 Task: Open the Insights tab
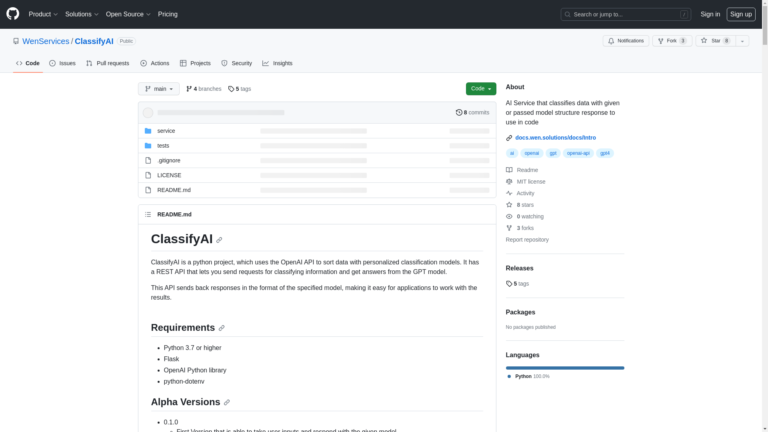277,63
